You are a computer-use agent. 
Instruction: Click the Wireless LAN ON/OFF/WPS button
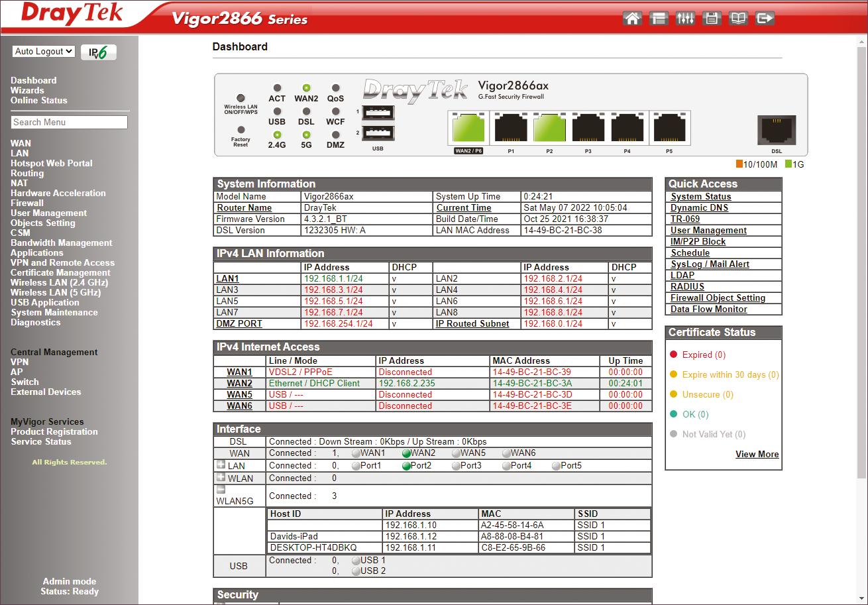pos(241,98)
